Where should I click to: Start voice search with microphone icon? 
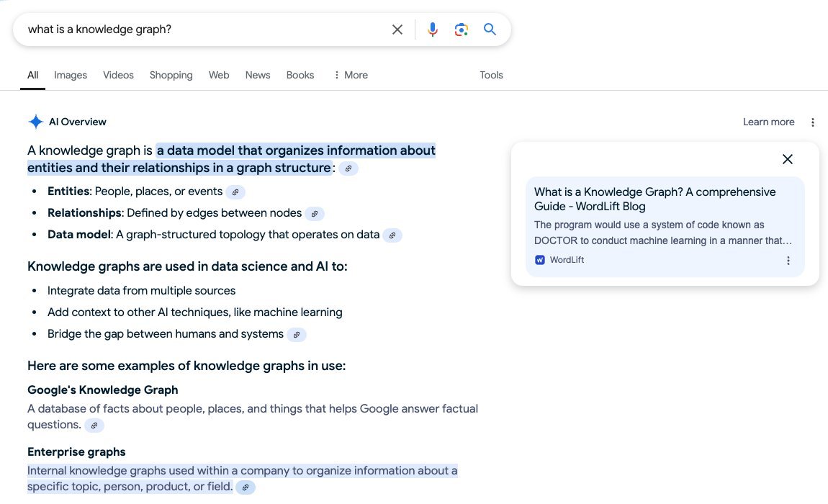(x=432, y=30)
